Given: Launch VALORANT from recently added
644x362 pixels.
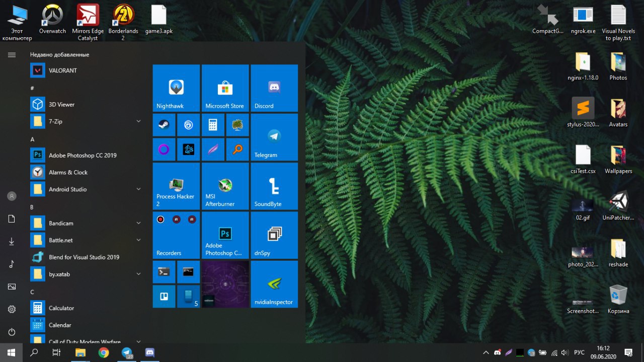Looking at the screenshot, I should point(87,70).
